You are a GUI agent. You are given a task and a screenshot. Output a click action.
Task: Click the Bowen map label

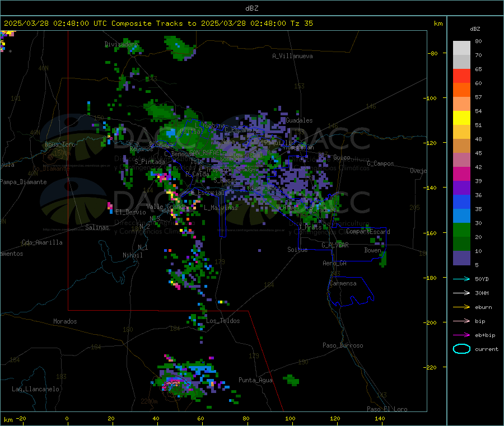373,250
